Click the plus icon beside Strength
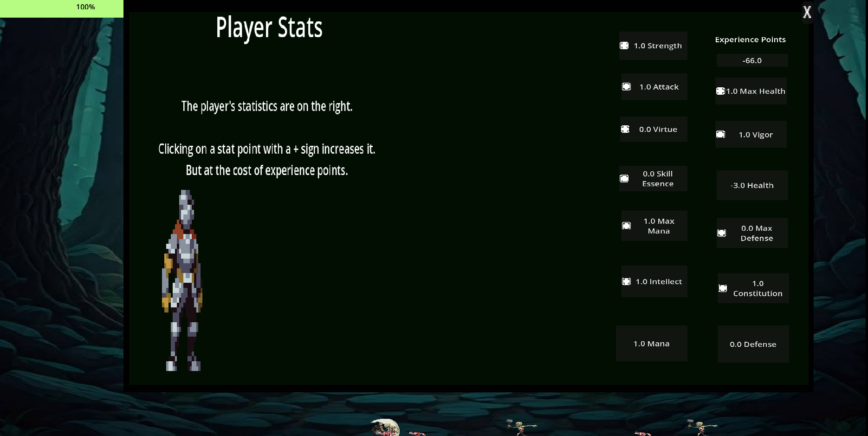 click(624, 46)
